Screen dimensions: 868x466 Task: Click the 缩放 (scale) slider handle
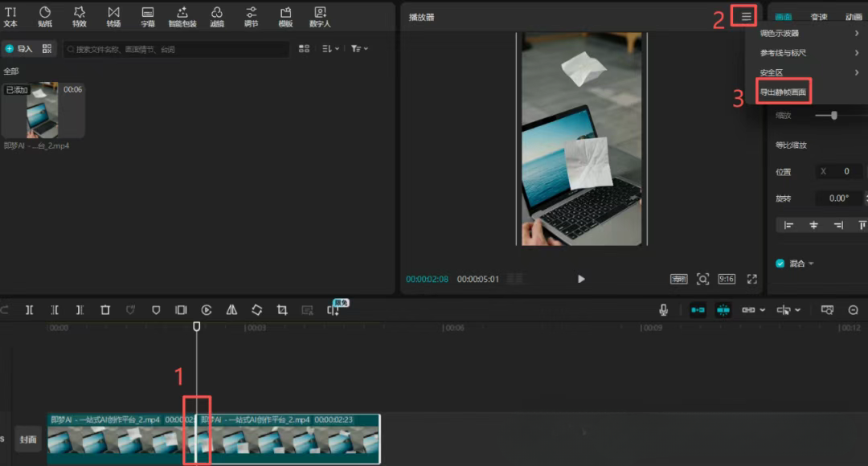[x=834, y=116]
